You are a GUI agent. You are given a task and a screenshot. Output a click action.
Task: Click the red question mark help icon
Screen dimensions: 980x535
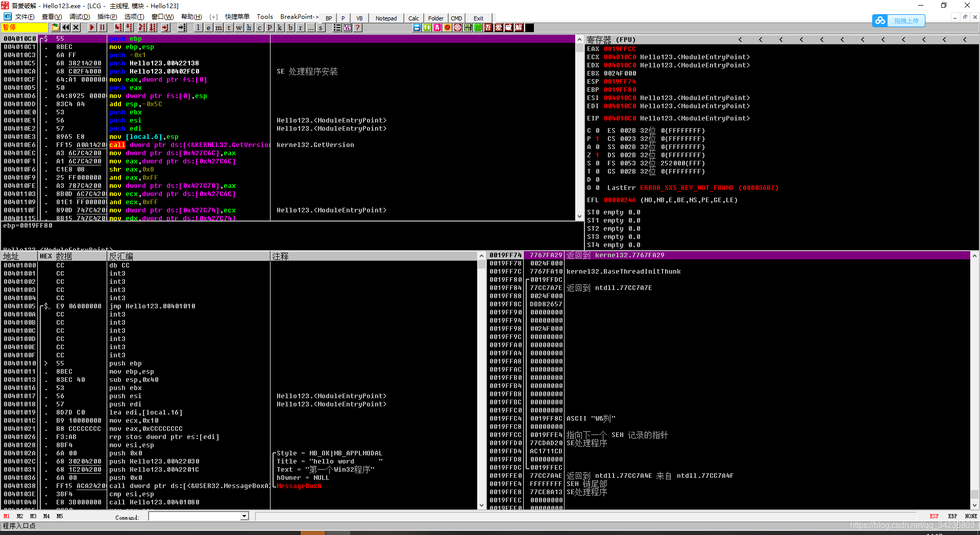click(x=357, y=28)
